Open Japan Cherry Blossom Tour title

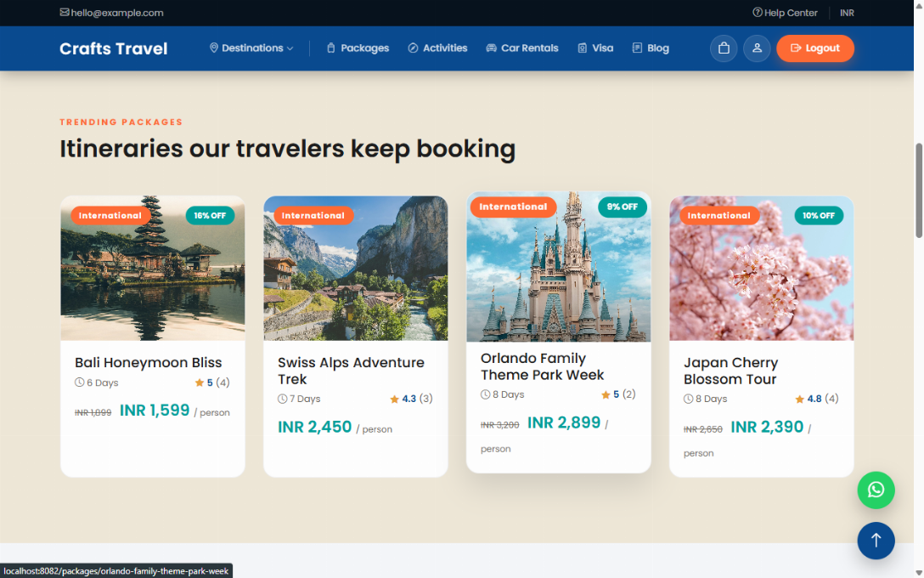730,371
